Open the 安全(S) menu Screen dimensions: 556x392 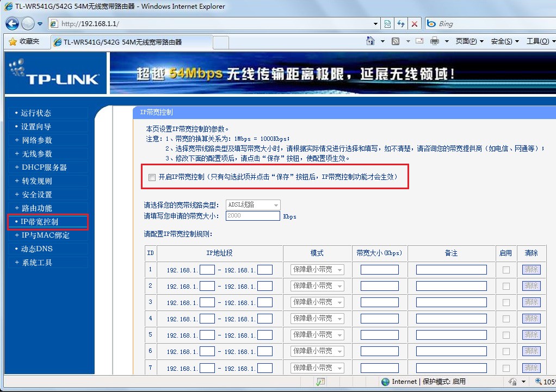click(502, 41)
